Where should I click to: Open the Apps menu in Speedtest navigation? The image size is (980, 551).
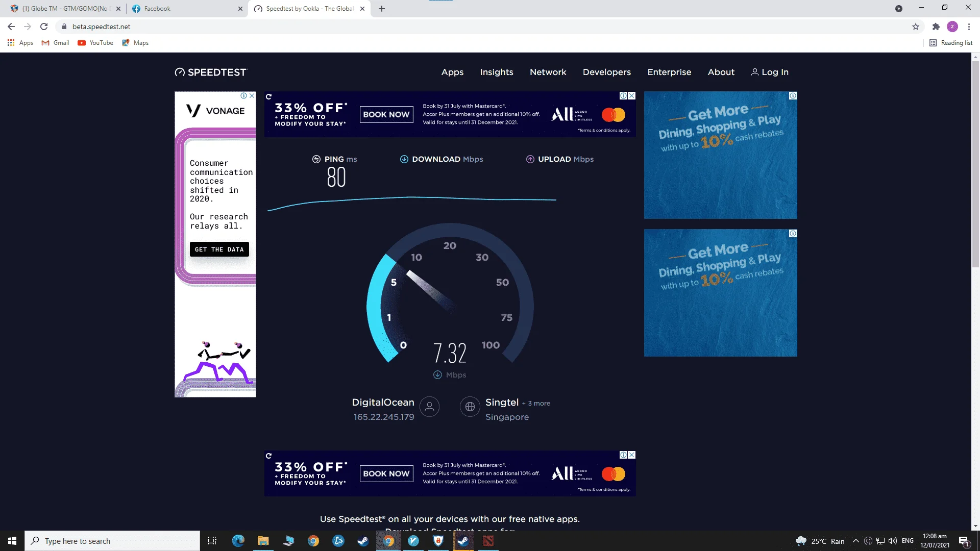(452, 72)
